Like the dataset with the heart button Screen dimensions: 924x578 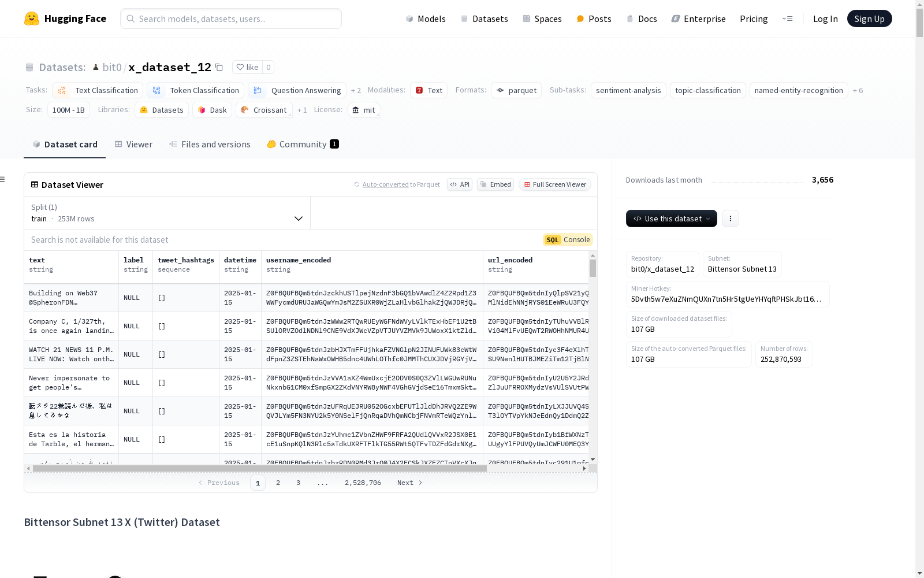coord(247,67)
